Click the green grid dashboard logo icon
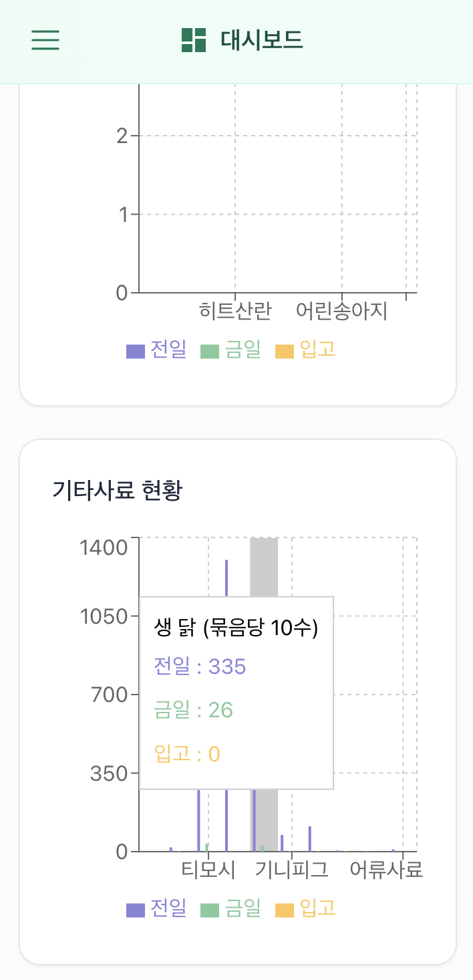The height and width of the screenshot is (980, 473). [193, 41]
